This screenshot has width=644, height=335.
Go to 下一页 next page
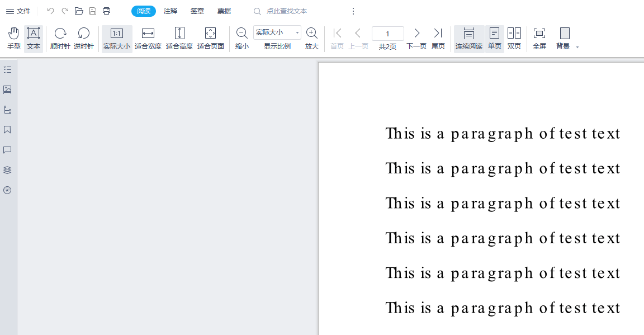click(x=416, y=39)
